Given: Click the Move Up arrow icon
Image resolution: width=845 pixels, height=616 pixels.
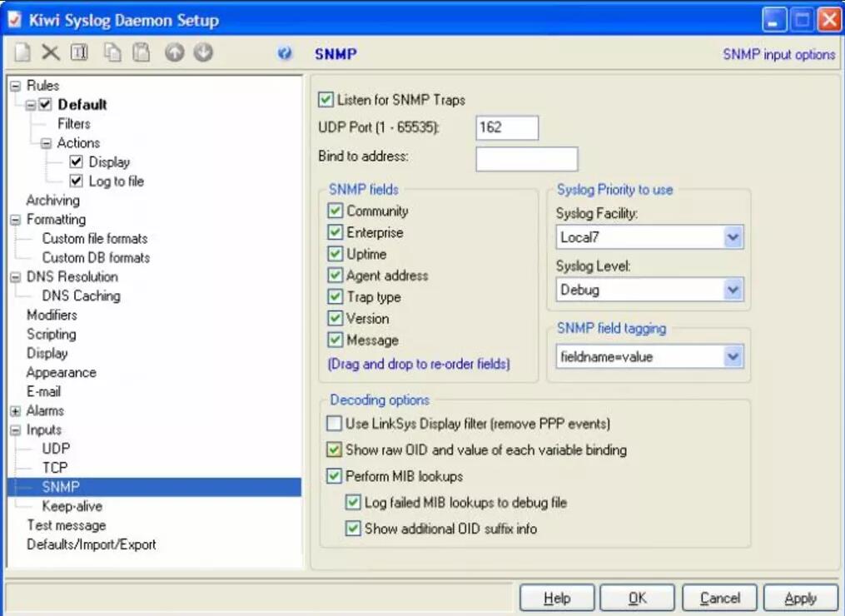Looking at the screenshot, I should [175, 52].
